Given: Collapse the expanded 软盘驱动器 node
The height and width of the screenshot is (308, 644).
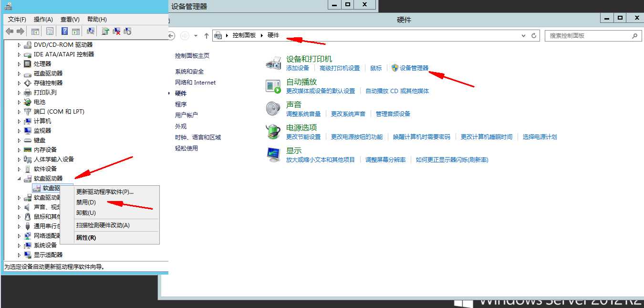Looking at the screenshot, I should point(20,178).
